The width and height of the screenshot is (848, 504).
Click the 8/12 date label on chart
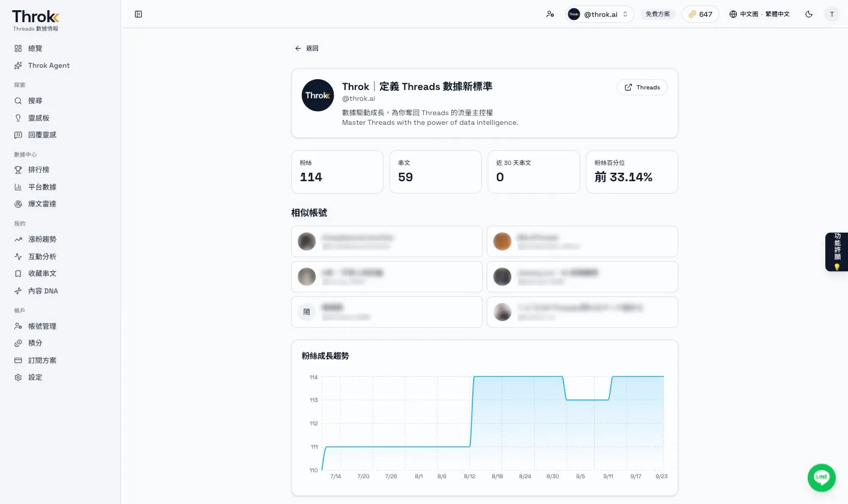[469, 476]
